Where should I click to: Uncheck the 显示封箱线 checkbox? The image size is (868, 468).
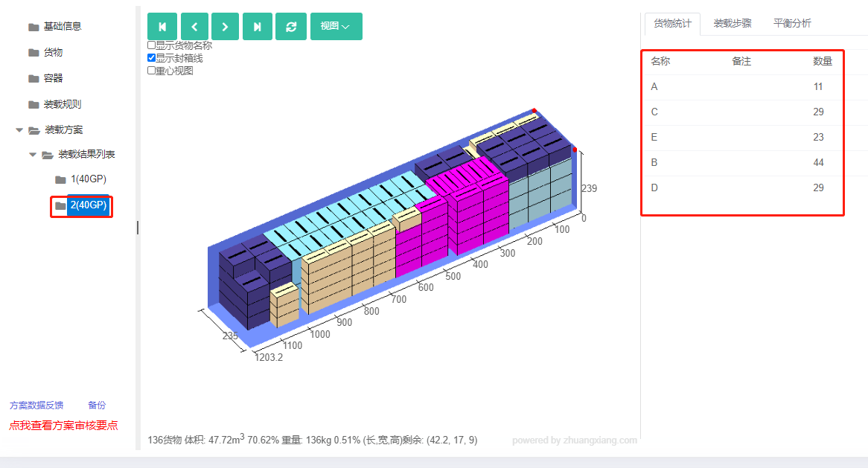[x=151, y=58]
